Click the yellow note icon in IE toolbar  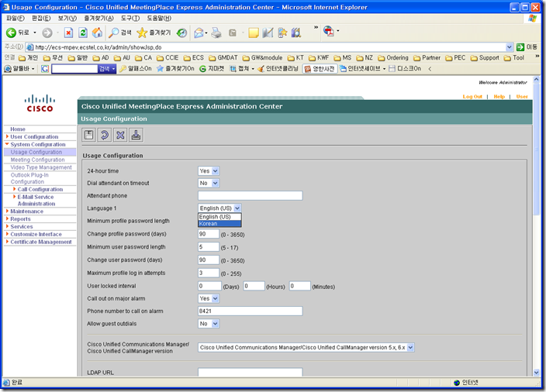pos(254,33)
